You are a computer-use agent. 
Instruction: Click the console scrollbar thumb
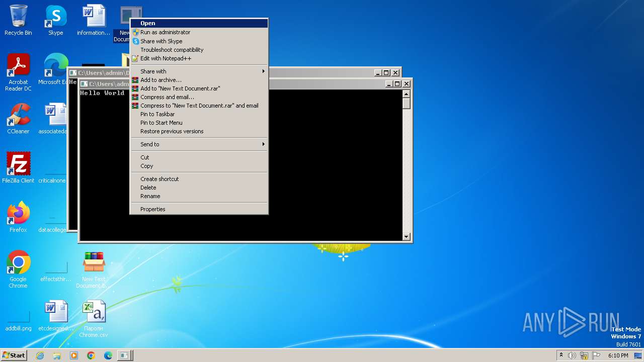tap(407, 104)
